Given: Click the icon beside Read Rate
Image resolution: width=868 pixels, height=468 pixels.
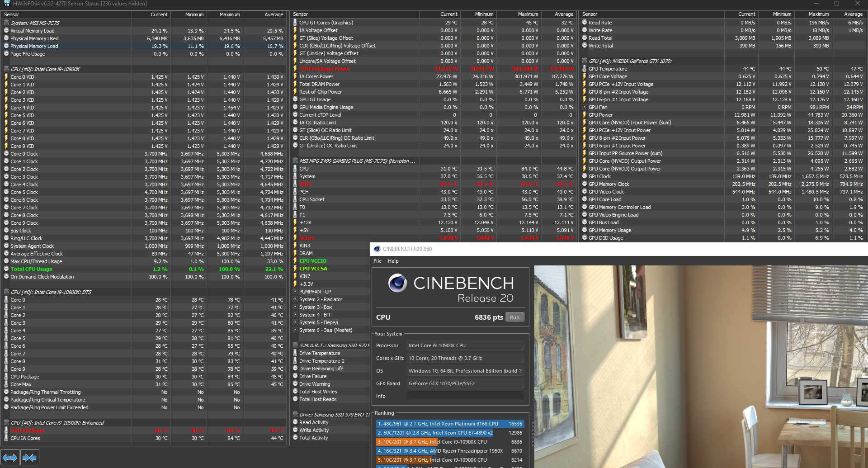Looking at the screenshot, I should (585, 23).
